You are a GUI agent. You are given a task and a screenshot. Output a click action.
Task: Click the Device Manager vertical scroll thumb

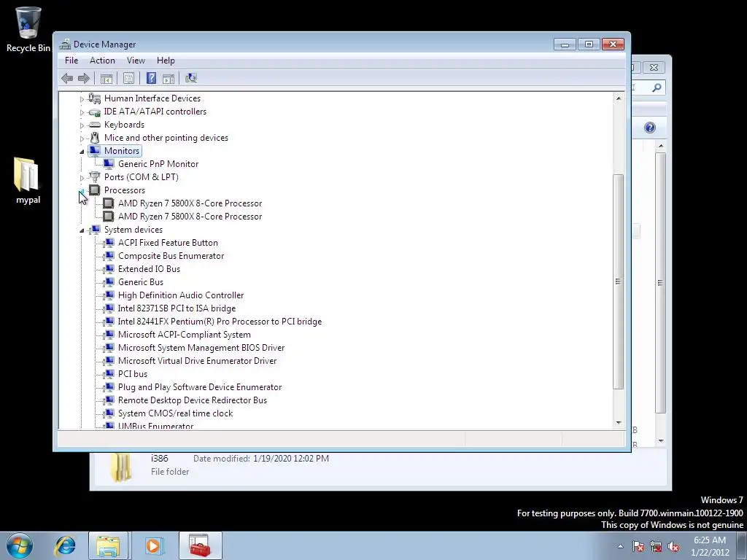(x=619, y=281)
